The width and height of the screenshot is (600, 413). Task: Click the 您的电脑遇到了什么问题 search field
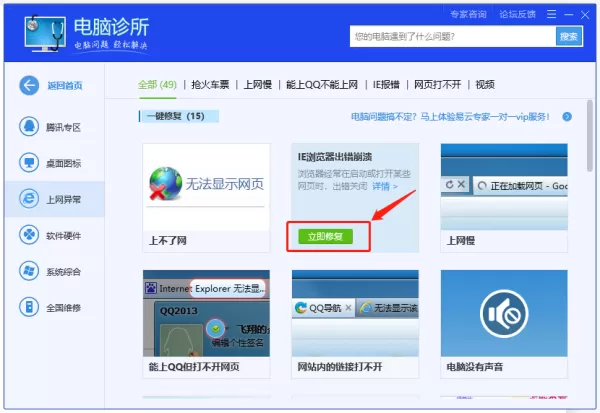(453, 36)
